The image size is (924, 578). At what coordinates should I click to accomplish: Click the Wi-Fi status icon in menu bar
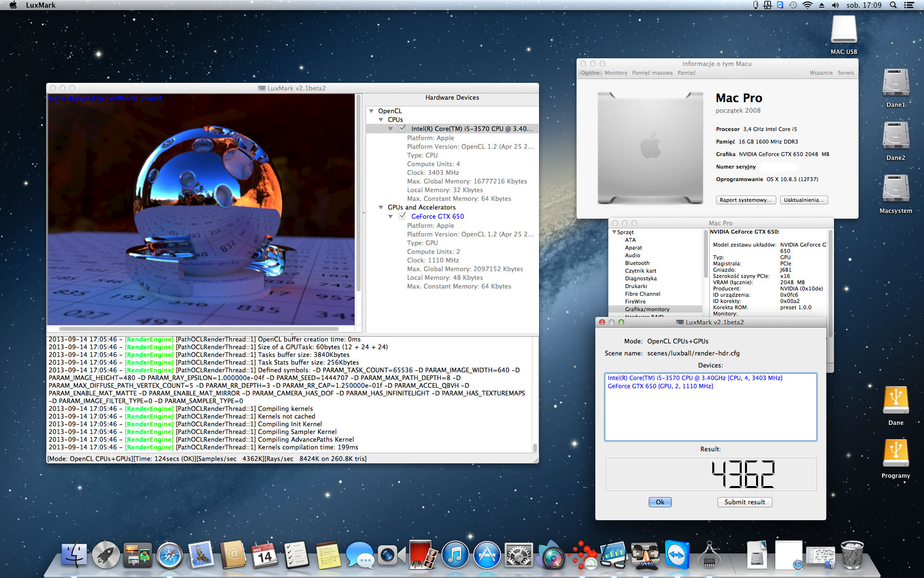pyautogui.click(x=807, y=5)
